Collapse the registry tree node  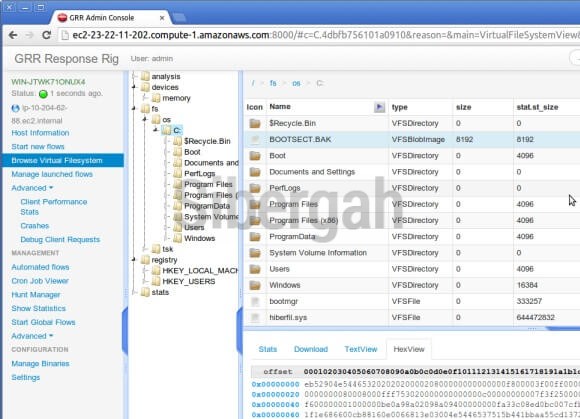[134, 260]
